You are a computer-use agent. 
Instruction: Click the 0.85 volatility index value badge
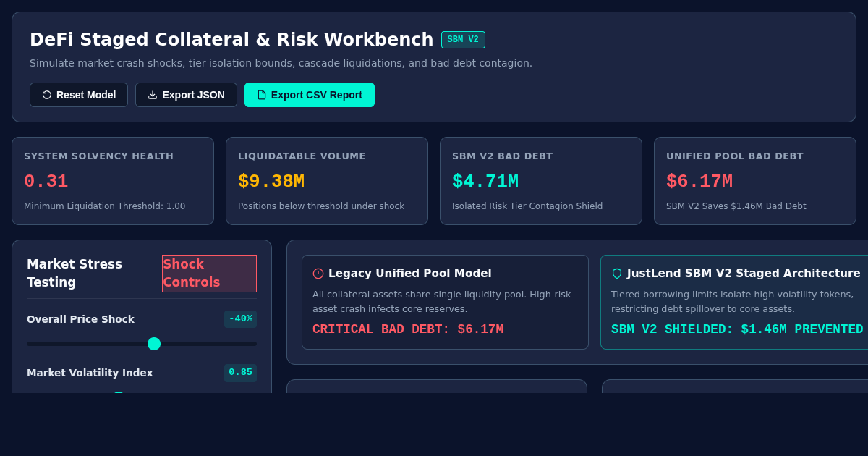pyautogui.click(x=240, y=373)
